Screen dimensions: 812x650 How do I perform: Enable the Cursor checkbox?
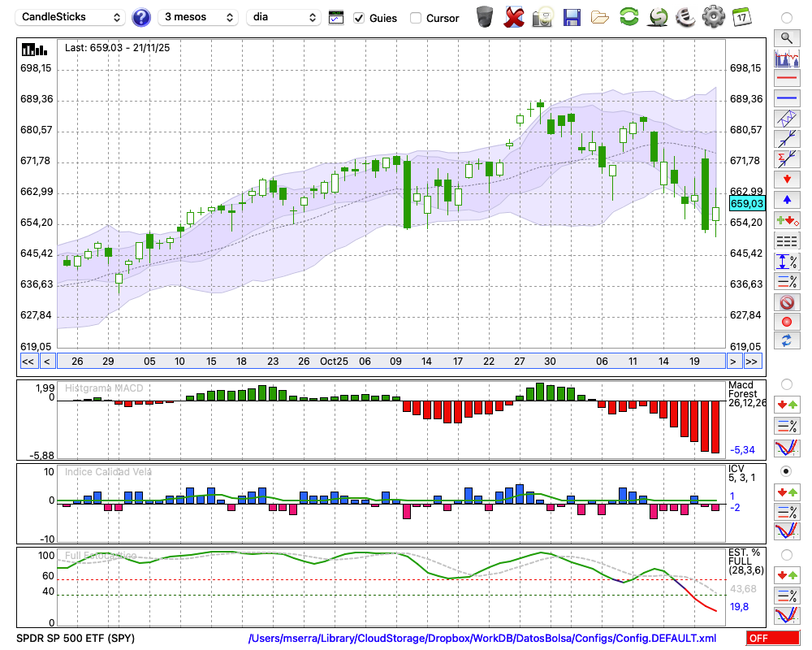(x=415, y=18)
